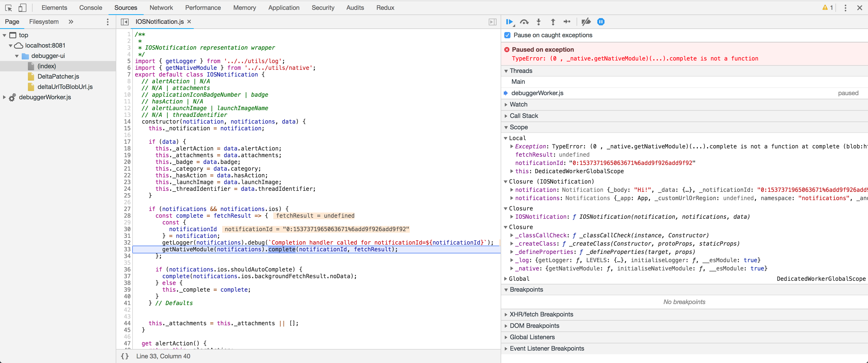
Task: Open DevTools customize three-dot menu
Action: coord(845,8)
